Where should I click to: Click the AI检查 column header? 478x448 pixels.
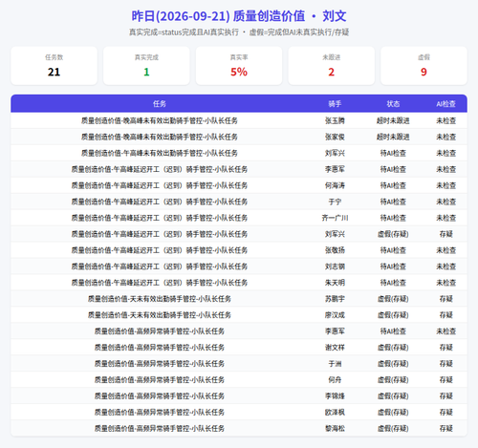coord(445,104)
